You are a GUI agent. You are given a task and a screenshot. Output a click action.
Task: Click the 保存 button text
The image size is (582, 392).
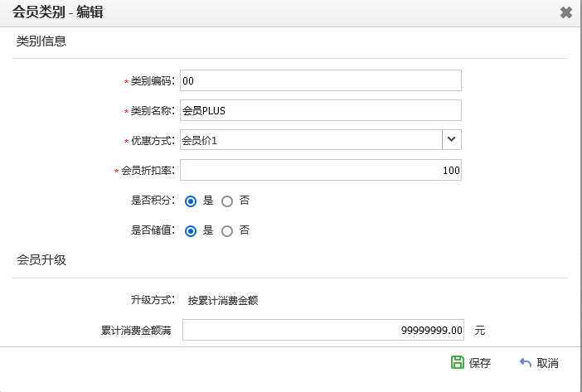[x=479, y=363]
